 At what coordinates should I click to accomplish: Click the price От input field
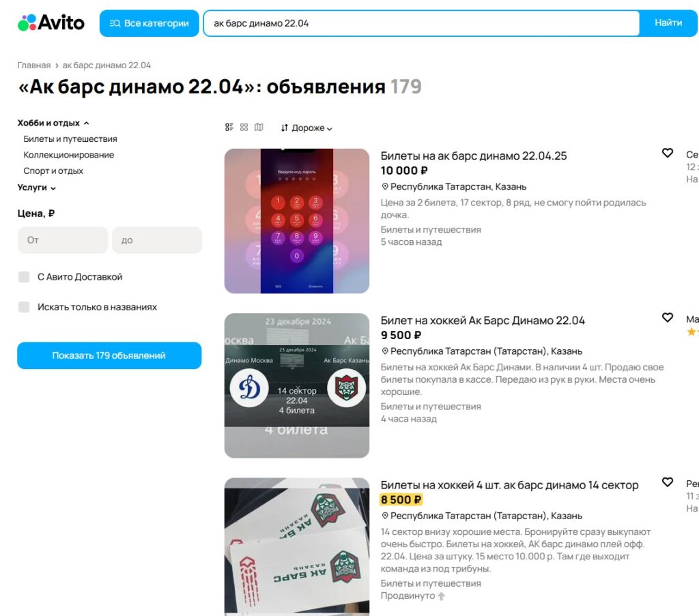(x=63, y=240)
